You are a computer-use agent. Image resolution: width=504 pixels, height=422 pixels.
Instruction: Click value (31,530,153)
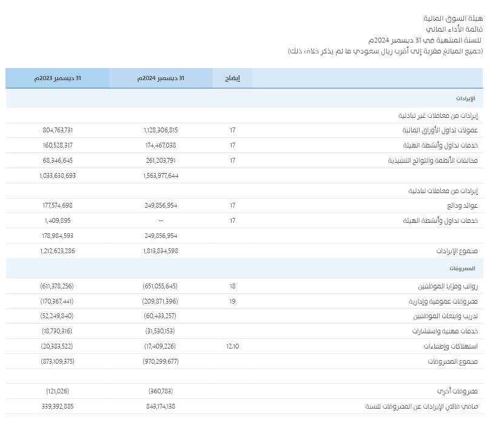160,332
